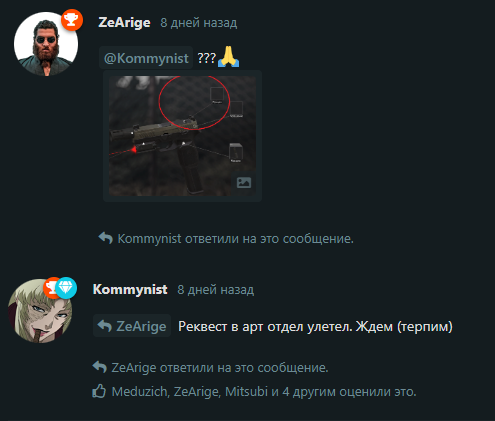Click Kommynist's orange trophy badge
This screenshot has width=495, height=421.
(x=51, y=287)
